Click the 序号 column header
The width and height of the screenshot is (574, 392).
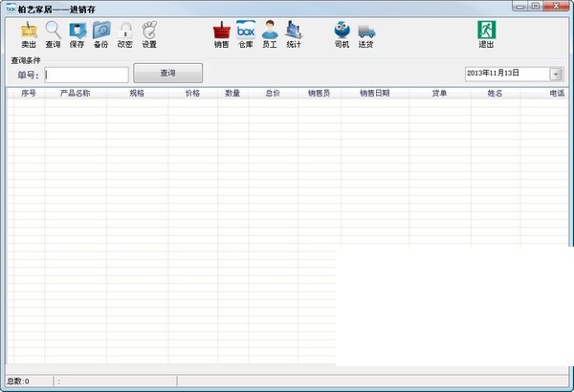29,94
